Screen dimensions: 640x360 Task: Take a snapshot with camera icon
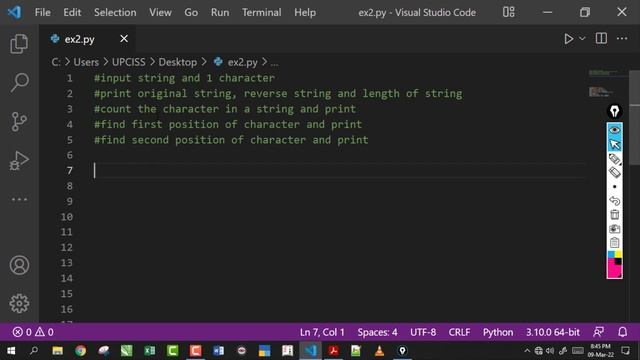tap(614, 229)
